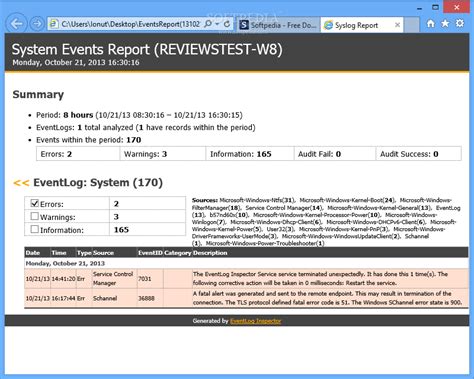This screenshot has width=474, height=379.
Task: Click the fatal alert TLS description
Action: click(x=330, y=298)
